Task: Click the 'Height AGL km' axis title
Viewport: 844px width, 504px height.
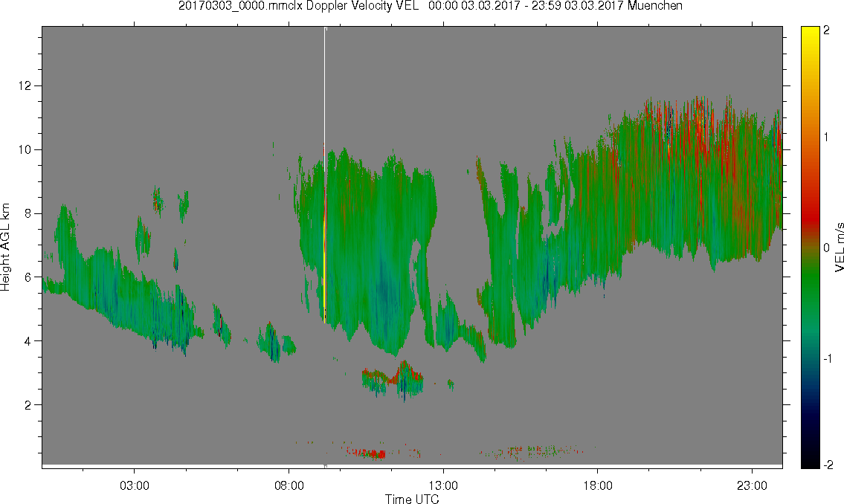Action: (5, 248)
